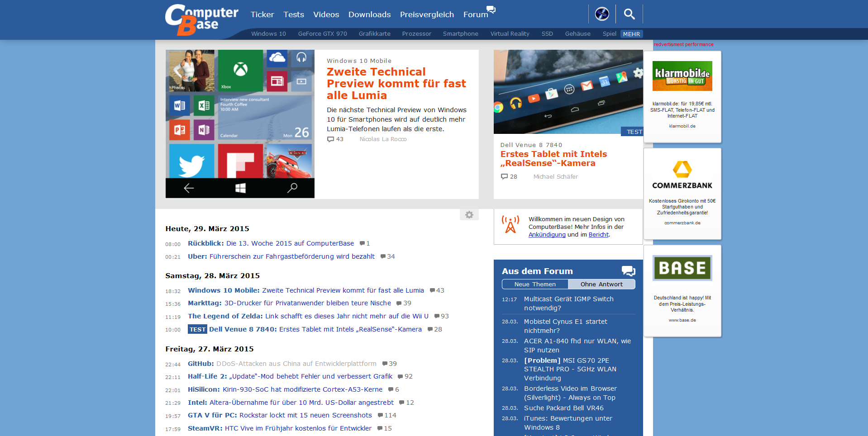This screenshot has width=868, height=436.
Task: Open the Ticker menu item
Action: pyautogui.click(x=262, y=14)
